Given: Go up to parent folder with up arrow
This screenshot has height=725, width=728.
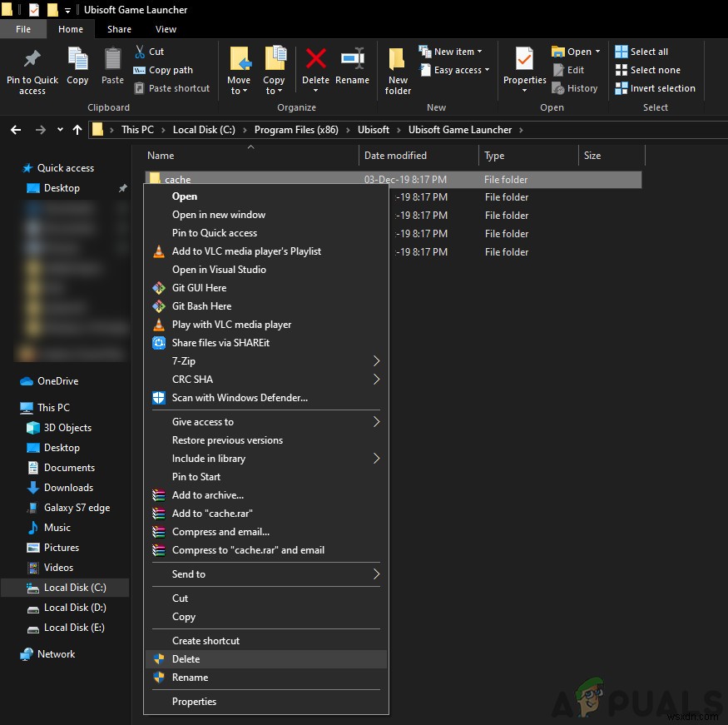Looking at the screenshot, I should coord(77,129).
